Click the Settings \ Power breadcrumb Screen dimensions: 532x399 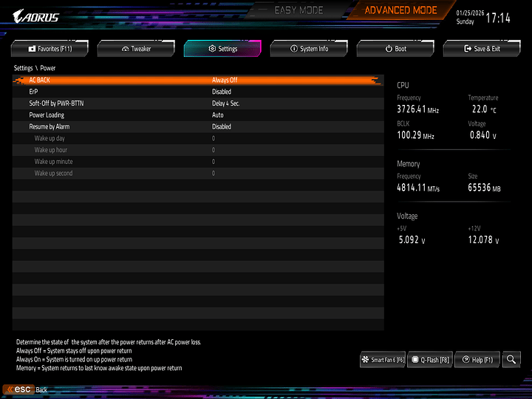35,68
